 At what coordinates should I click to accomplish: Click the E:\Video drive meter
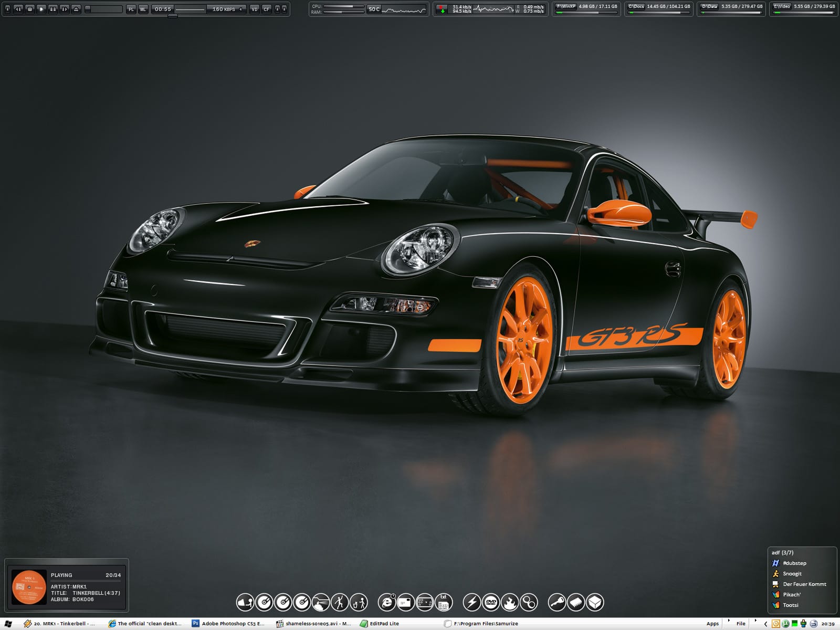804,9
